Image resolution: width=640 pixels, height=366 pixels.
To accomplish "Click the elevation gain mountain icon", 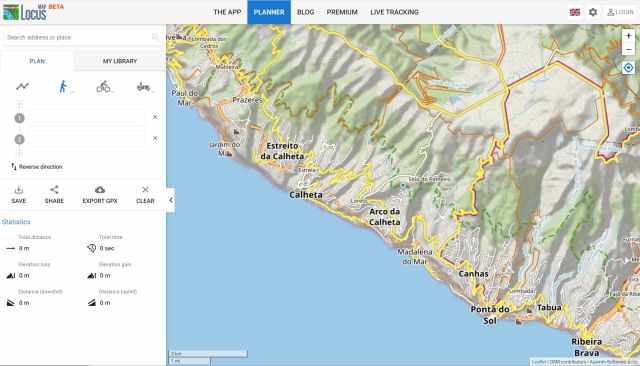I will (92, 275).
